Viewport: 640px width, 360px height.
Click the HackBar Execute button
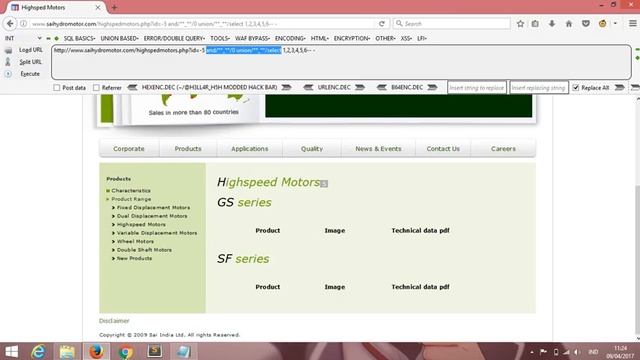(30, 74)
